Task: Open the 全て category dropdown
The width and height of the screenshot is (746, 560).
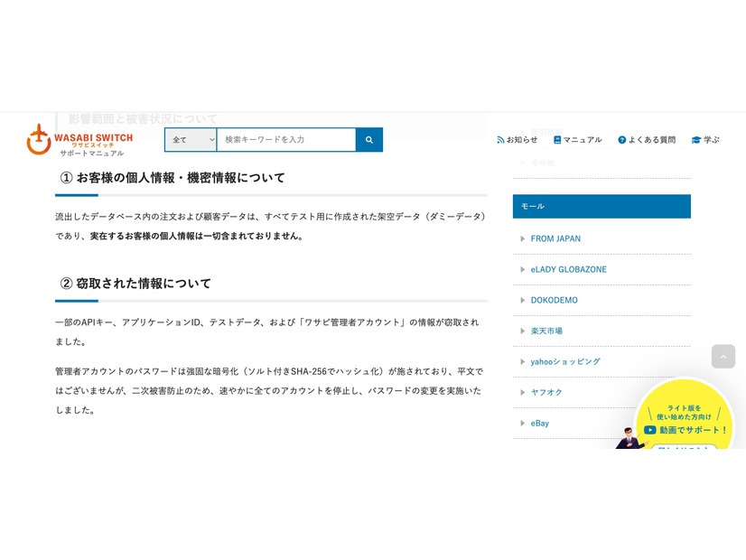Action: click(x=191, y=140)
